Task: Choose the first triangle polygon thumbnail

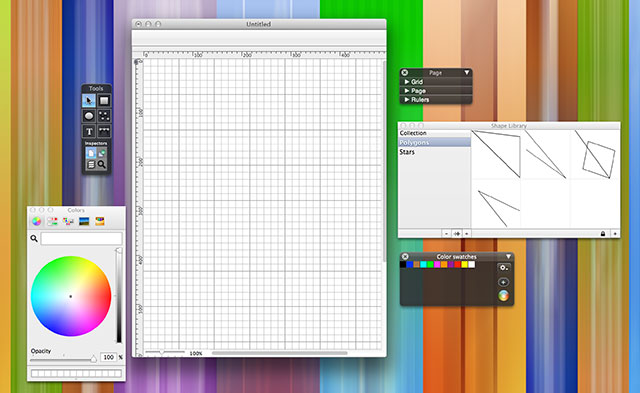Action: click(496, 154)
